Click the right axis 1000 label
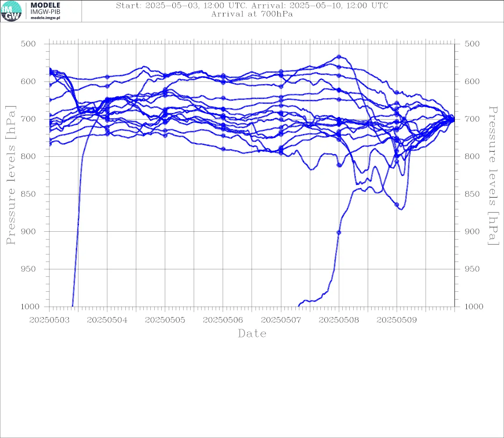Image resolution: width=504 pixels, height=438 pixels. 474,307
